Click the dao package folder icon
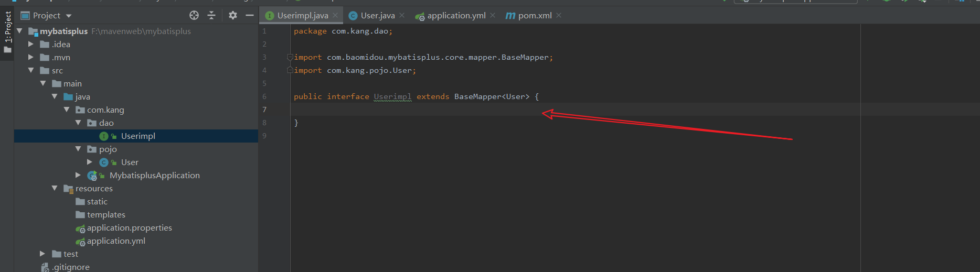This screenshot has height=272, width=980. tap(92, 123)
